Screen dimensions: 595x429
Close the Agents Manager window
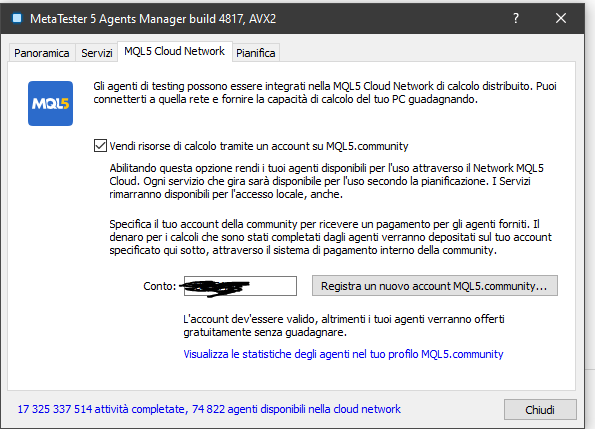[561, 18]
